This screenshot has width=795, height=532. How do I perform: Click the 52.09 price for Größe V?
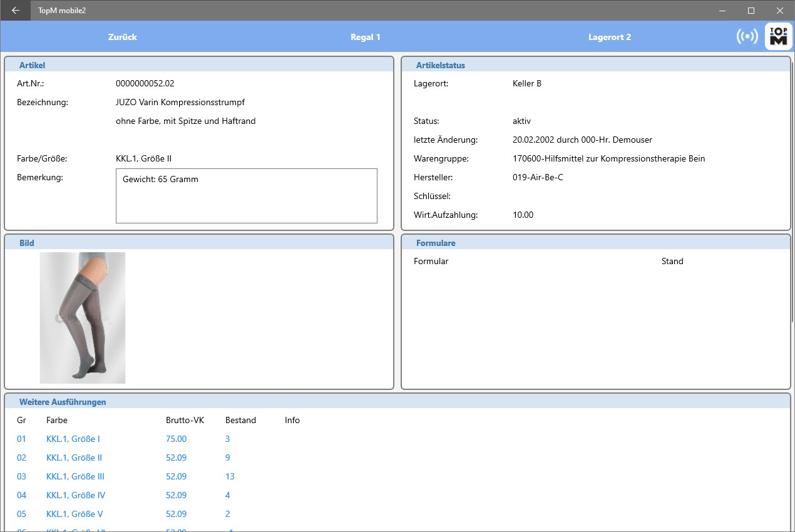coord(177,514)
